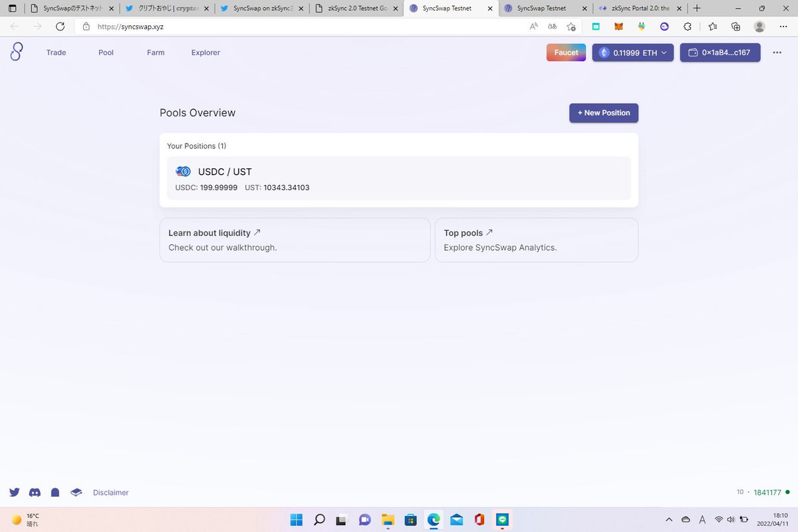Switch to the zkSync Portal 2.0 tab
The height and width of the screenshot is (532, 798).
pos(640,9)
